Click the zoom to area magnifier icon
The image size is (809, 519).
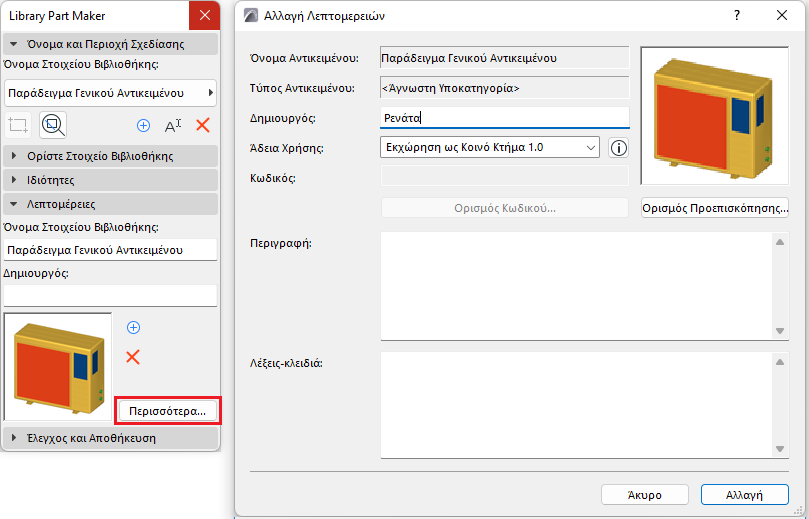(x=53, y=125)
